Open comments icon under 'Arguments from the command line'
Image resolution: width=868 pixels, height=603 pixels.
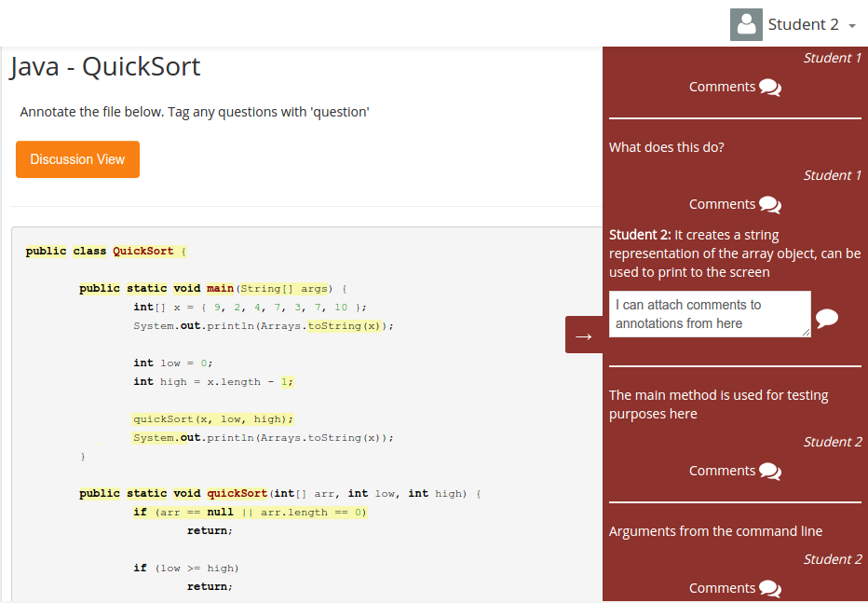click(770, 589)
